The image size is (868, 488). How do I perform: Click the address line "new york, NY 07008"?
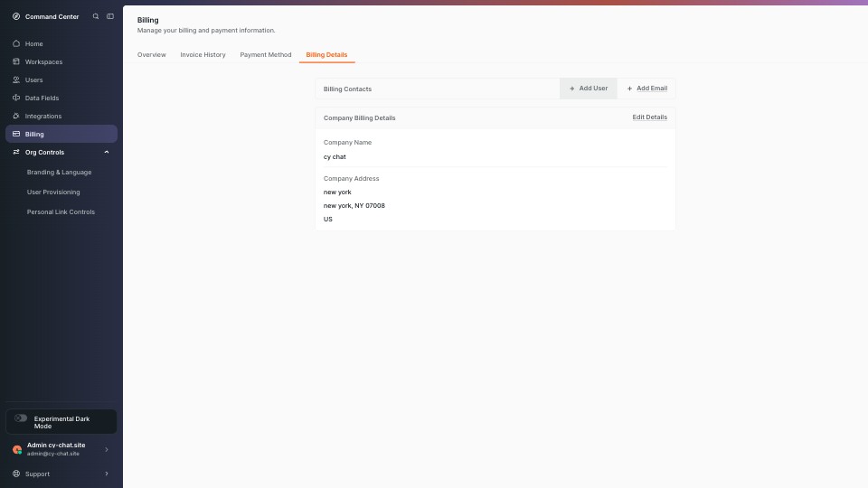pos(354,206)
